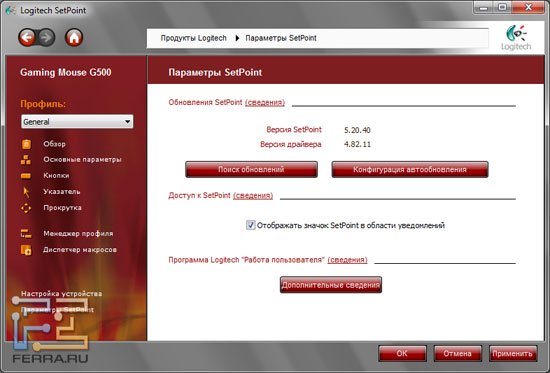This screenshot has width=550, height=373.
Task: Click Дополнительные сведения button
Action: coord(331,285)
